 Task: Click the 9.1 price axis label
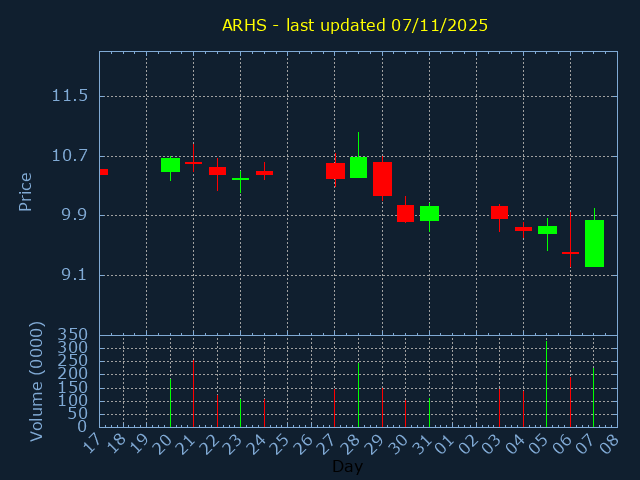(x=70, y=275)
